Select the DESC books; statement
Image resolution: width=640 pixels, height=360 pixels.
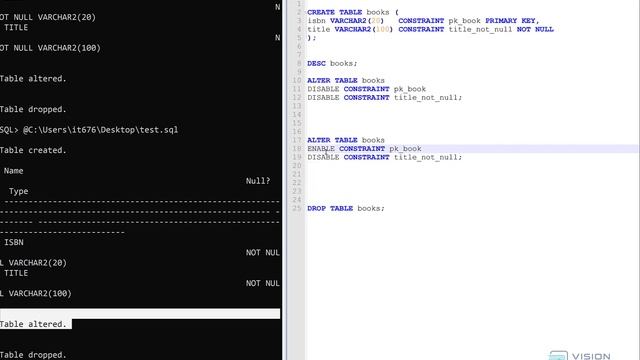pyautogui.click(x=332, y=64)
